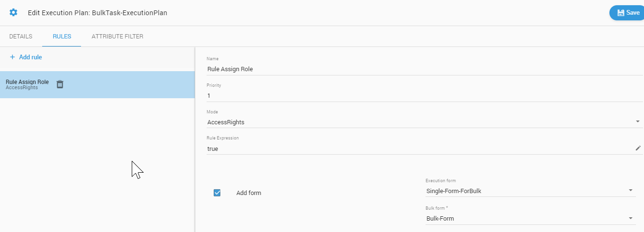Image resolution: width=644 pixels, height=232 pixels.
Task: Delete Rule Assign Role with trash icon
Action: pos(60,84)
